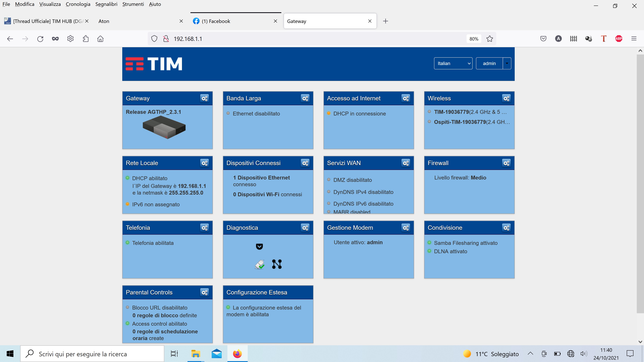Open Parental Controls settings gear icon
The height and width of the screenshot is (362, 644).
[x=204, y=293]
